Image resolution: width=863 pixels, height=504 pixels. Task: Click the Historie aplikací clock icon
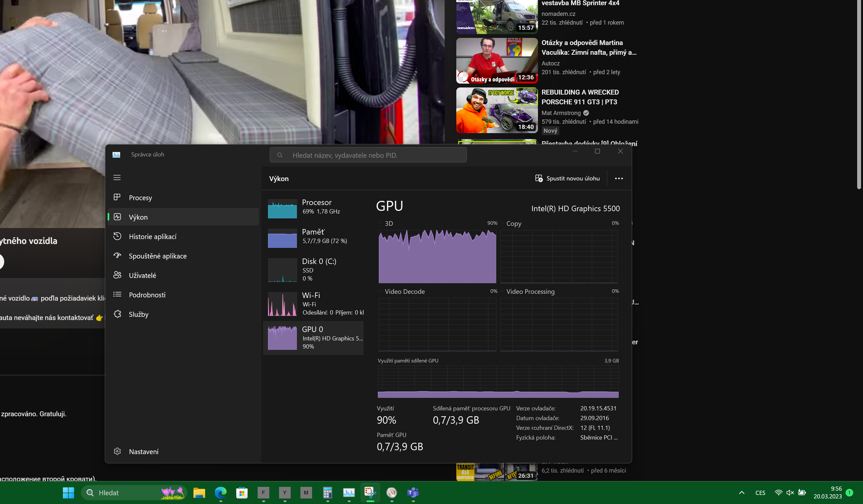tap(117, 236)
